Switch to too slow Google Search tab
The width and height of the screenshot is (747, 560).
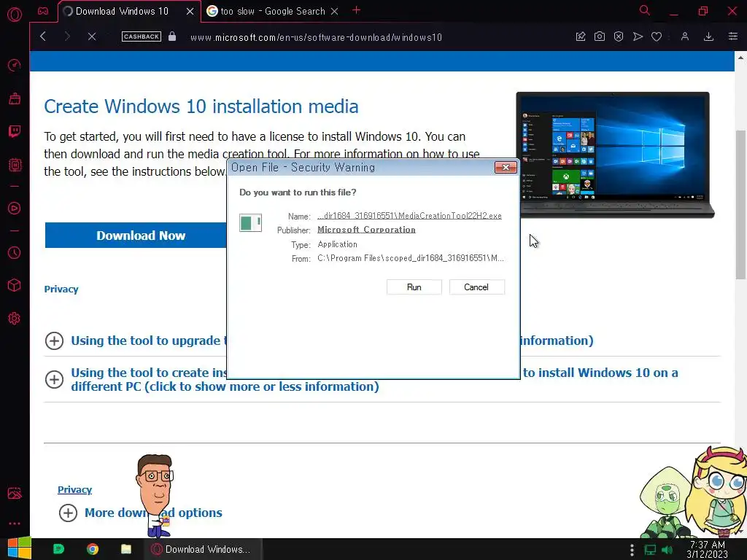tap(273, 11)
